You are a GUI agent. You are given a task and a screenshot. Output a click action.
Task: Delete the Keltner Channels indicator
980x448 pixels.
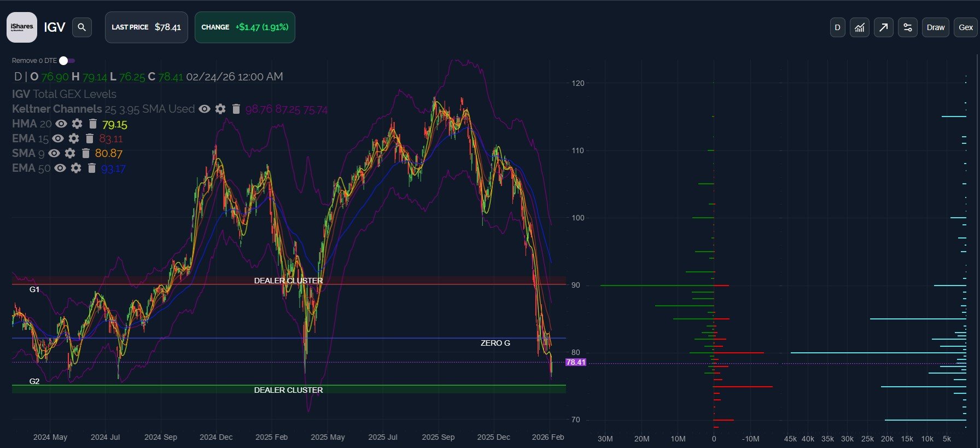coord(236,109)
